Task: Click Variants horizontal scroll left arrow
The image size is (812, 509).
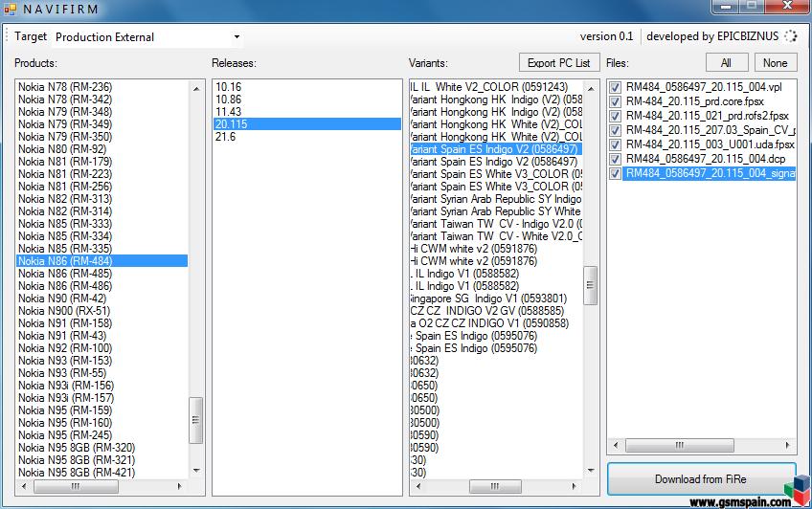Action: pyautogui.click(x=418, y=486)
